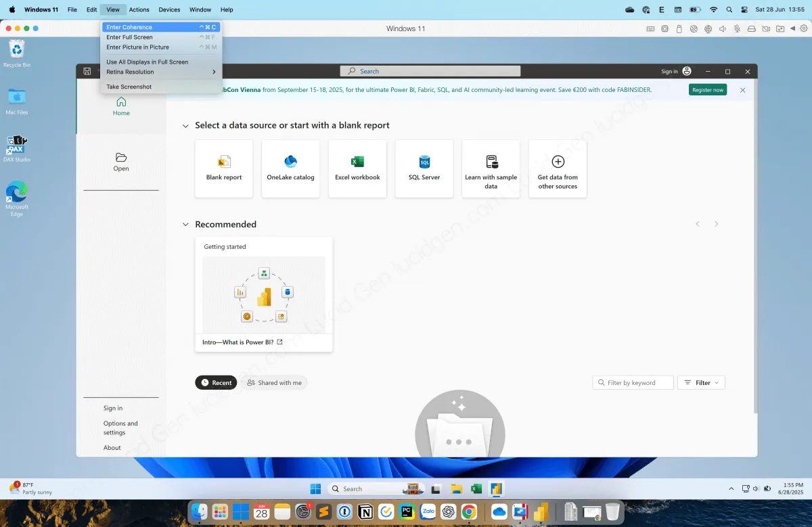
Task: Click the Open folder icon in sidebar
Action: (121, 158)
